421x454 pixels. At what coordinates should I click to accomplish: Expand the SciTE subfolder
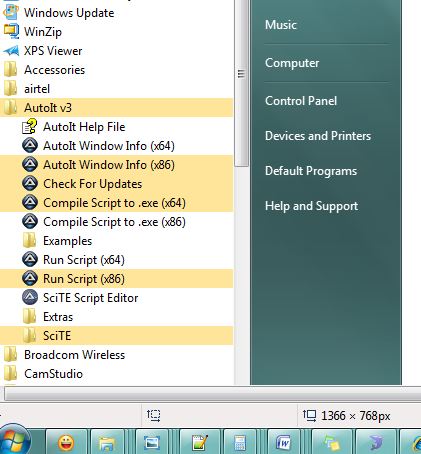coord(116,336)
